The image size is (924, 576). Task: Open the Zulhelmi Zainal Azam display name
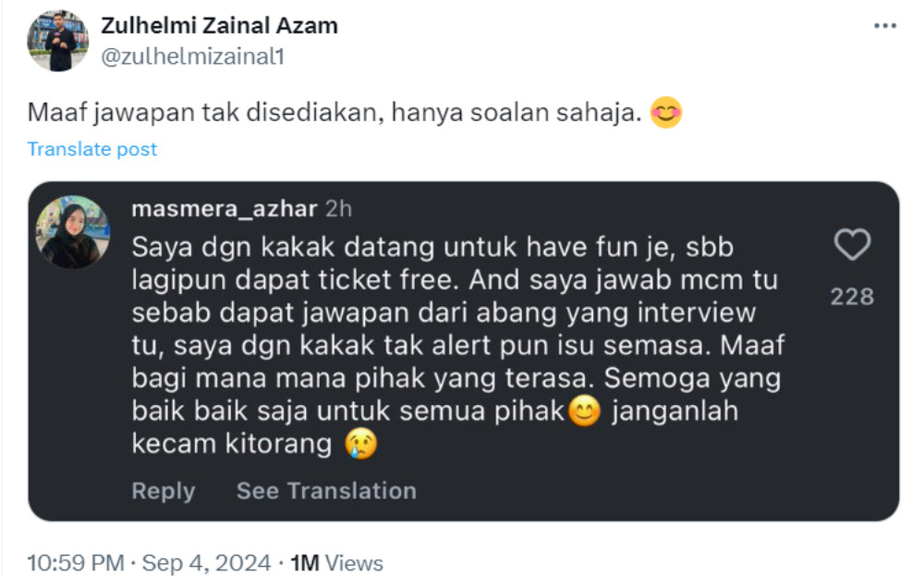coord(219,26)
